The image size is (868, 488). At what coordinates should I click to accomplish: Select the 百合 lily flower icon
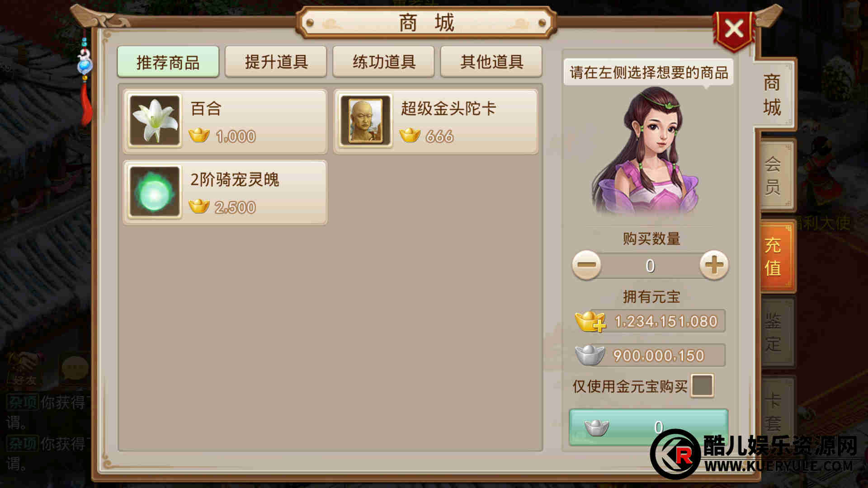[155, 121]
